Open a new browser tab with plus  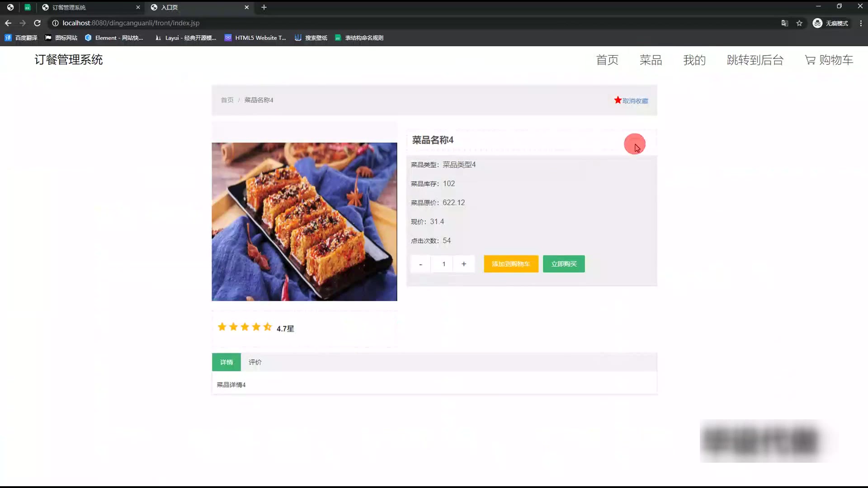click(264, 7)
